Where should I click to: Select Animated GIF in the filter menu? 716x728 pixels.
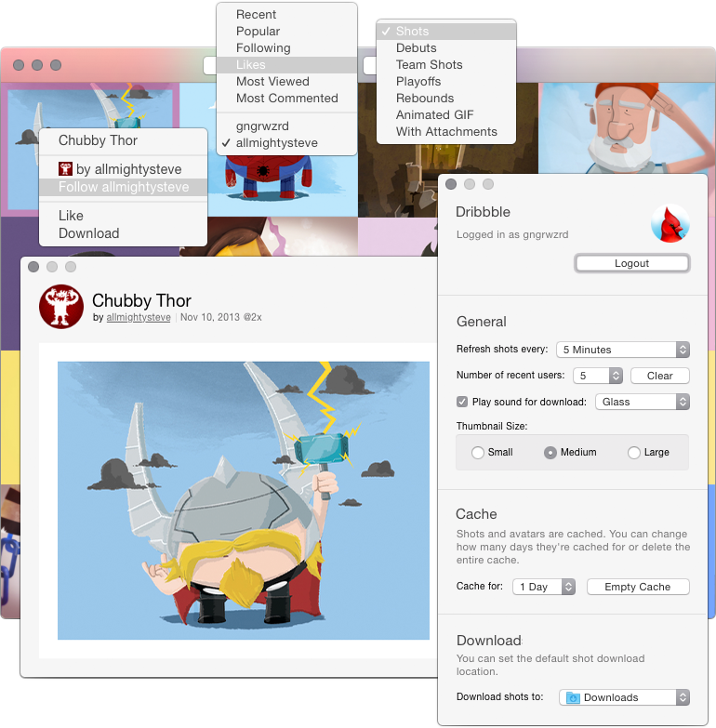(434, 115)
